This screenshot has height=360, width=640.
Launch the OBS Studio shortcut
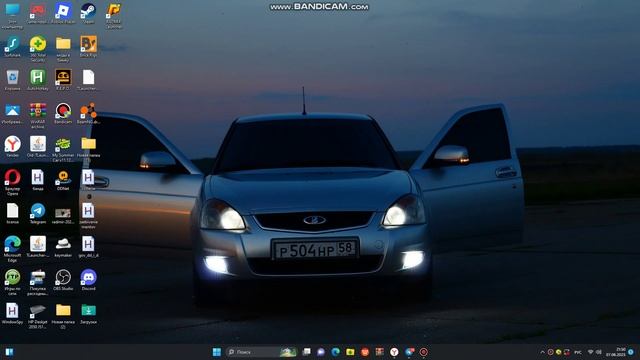click(63, 280)
